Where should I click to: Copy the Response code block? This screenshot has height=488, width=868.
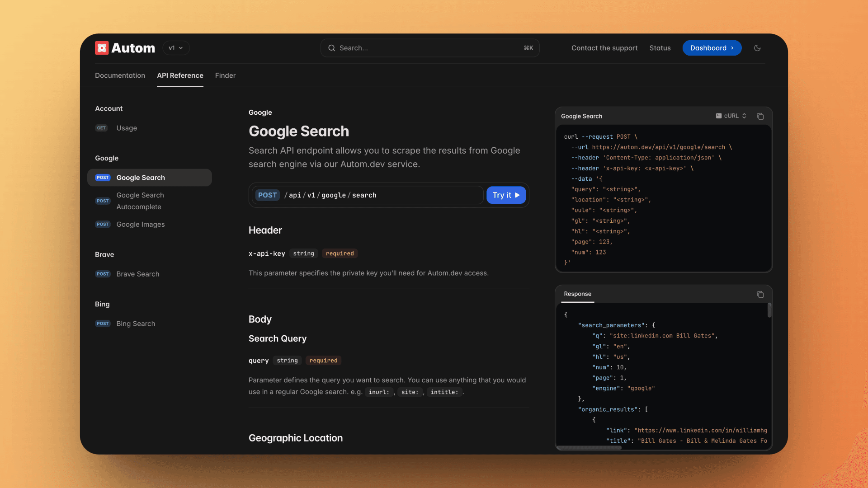tap(760, 294)
